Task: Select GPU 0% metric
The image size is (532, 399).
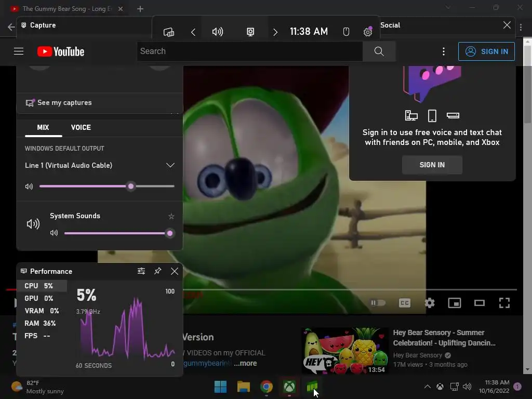Action: click(42, 299)
